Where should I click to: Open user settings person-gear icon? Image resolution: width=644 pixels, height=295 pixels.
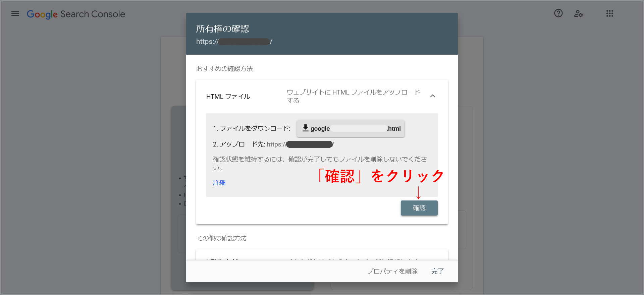tap(578, 14)
